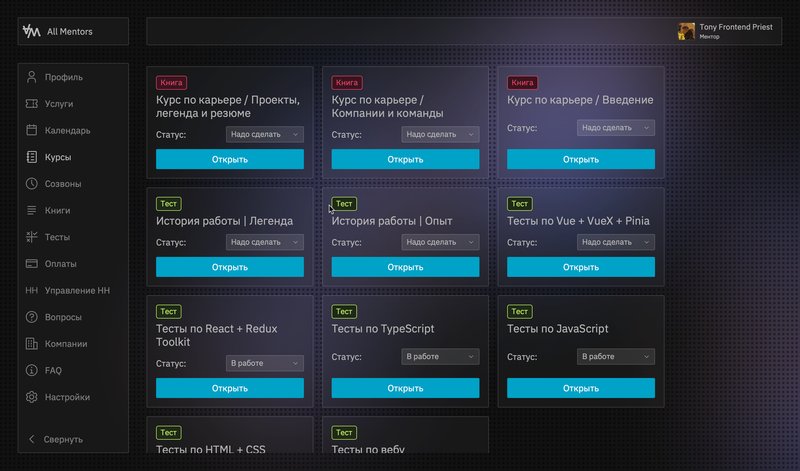Viewport: 800px width, 471px height.
Task: Go to the Услуги section
Action: [x=59, y=104]
